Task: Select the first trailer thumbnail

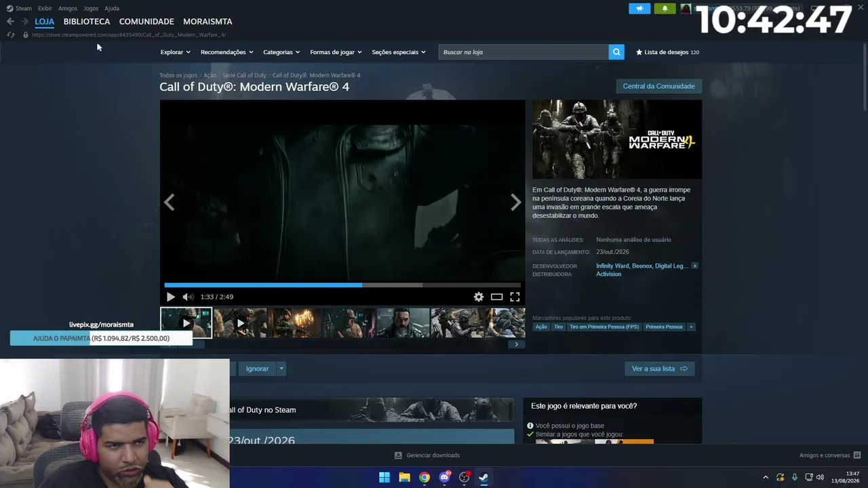Action: pos(186,323)
